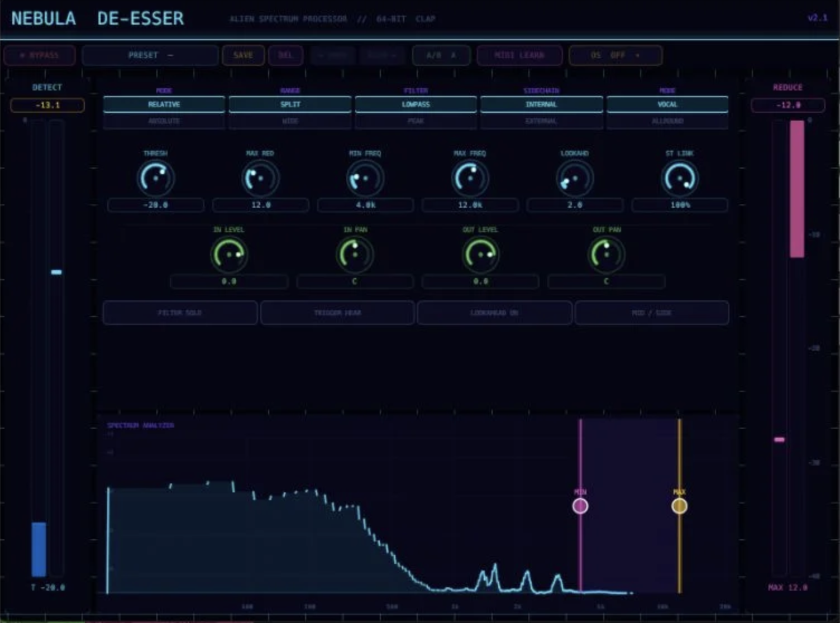Viewport: 840px width, 623px height.
Task: Open the PRESET dropdown
Action: pyautogui.click(x=150, y=55)
